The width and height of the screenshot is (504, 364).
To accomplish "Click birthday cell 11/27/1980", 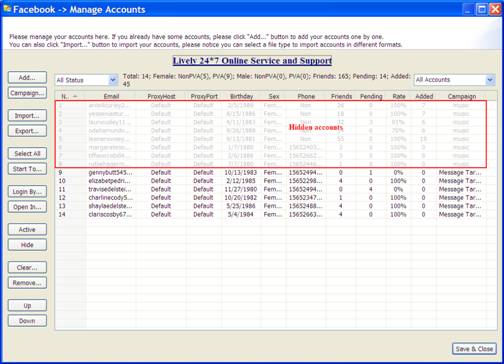I will [x=241, y=189].
